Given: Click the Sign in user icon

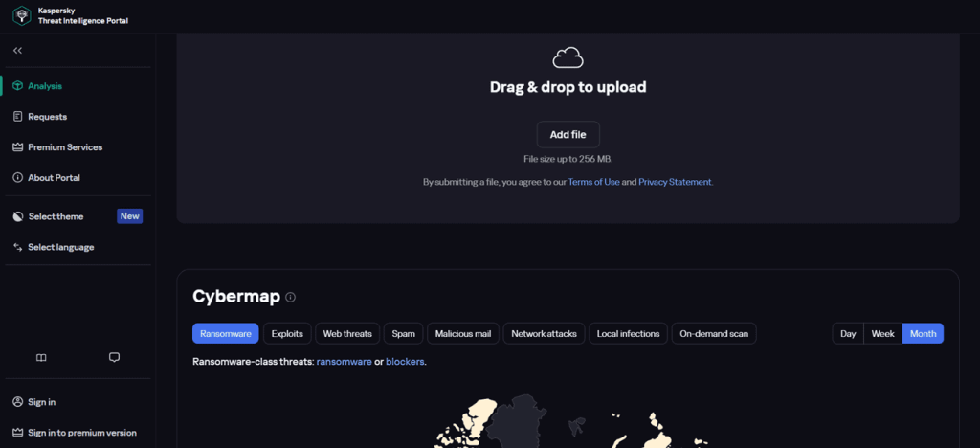Looking at the screenshot, I should tap(18, 402).
